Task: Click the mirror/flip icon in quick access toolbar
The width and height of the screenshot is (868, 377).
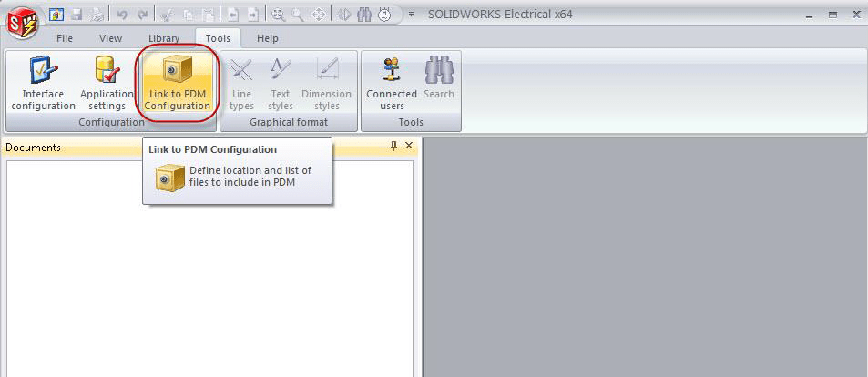Action: (343, 15)
